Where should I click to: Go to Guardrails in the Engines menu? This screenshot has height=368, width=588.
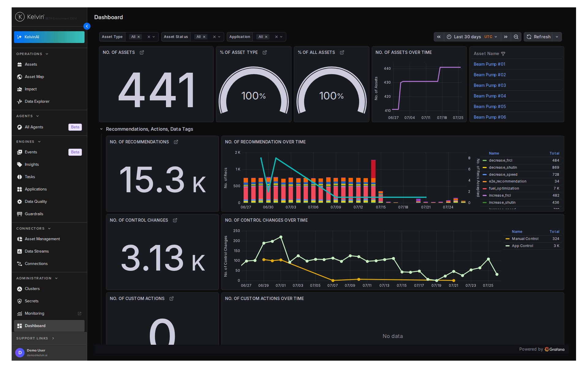click(34, 214)
